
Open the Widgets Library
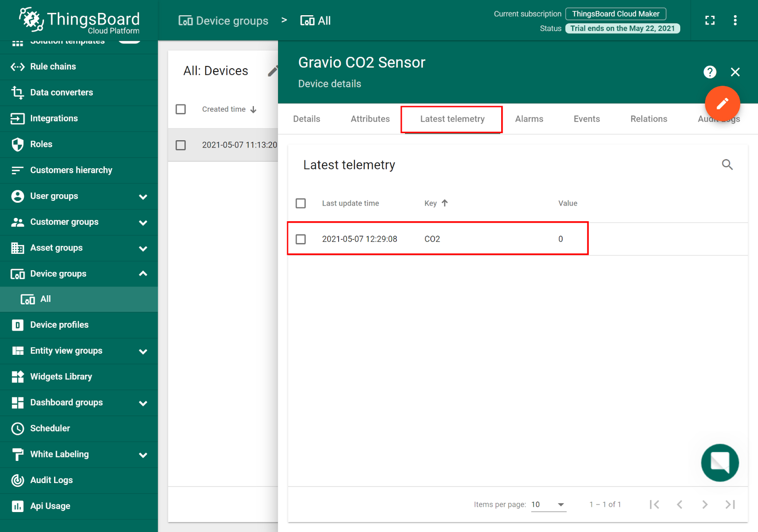(x=61, y=376)
